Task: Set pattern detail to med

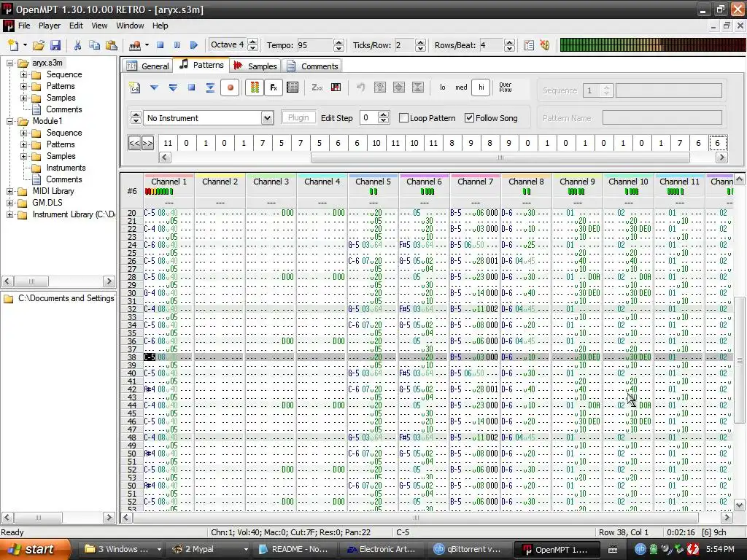Action: tap(461, 87)
